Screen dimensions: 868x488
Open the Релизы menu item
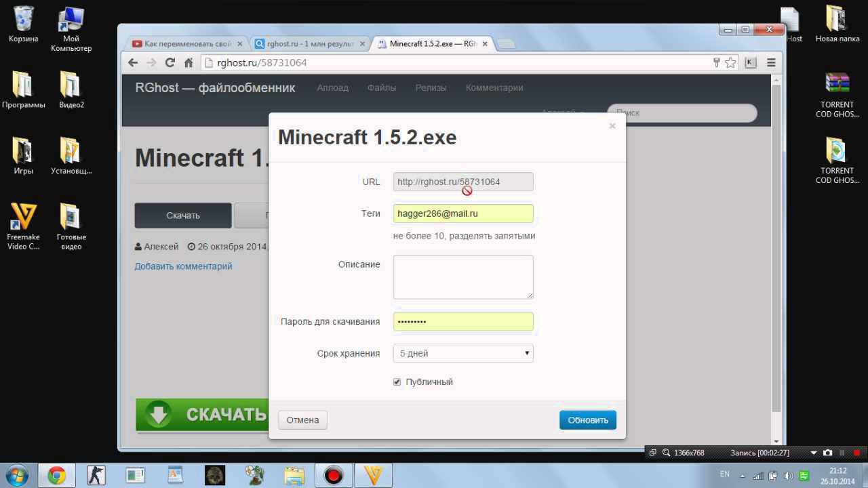coord(431,87)
